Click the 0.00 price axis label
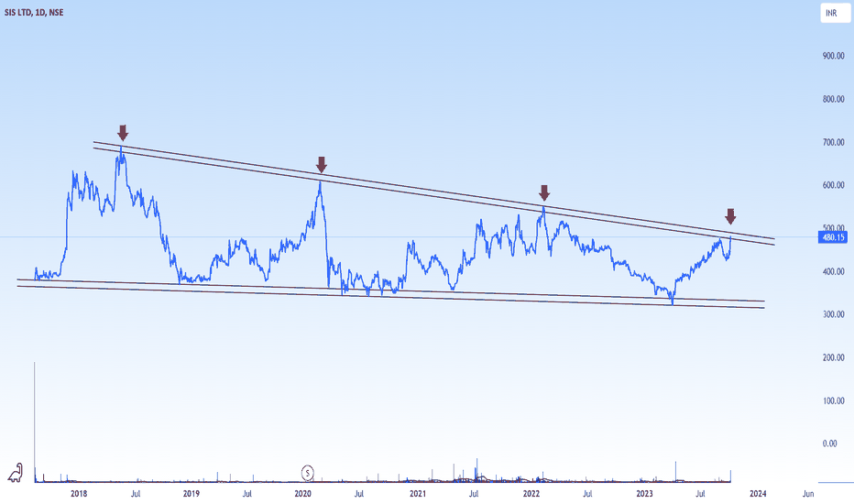854x504 pixels. (x=829, y=444)
